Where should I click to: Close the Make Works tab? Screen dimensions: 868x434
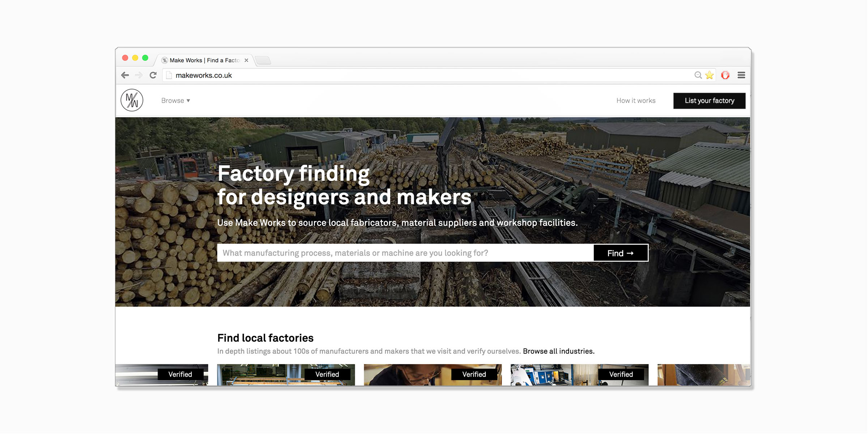tap(246, 60)
